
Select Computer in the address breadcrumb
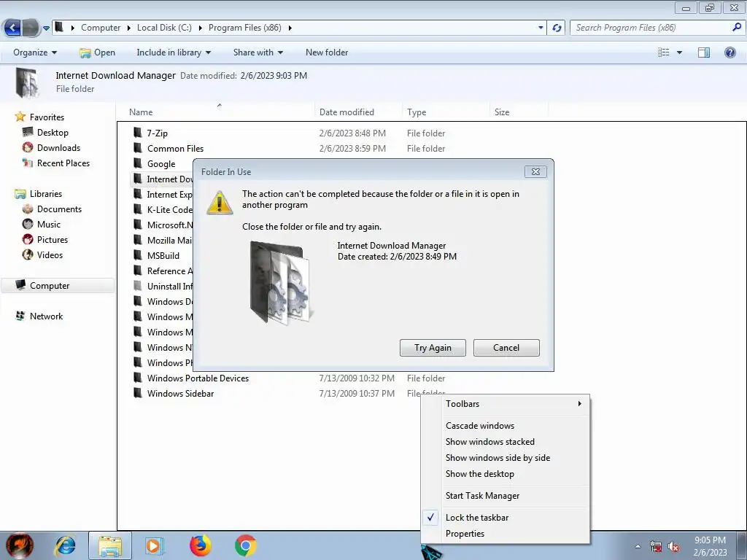(x=101, y=28)
